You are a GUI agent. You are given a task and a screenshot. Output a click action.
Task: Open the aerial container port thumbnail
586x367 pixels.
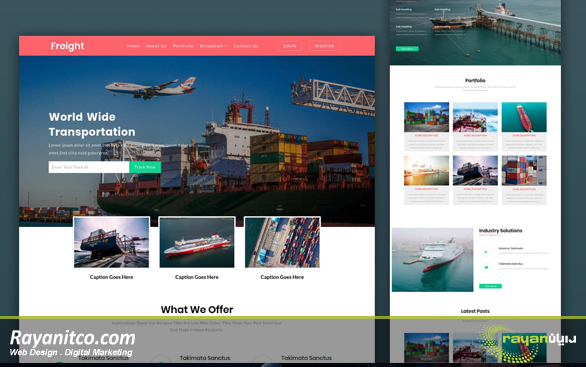point(282,242)
